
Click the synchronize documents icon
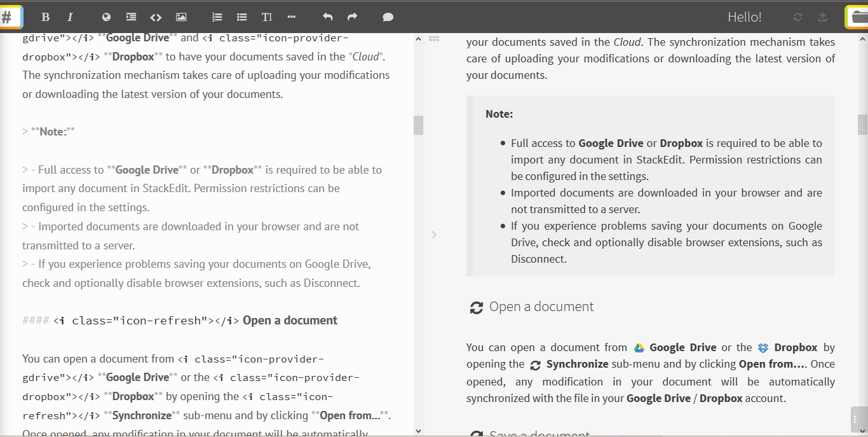pos(798,17)
